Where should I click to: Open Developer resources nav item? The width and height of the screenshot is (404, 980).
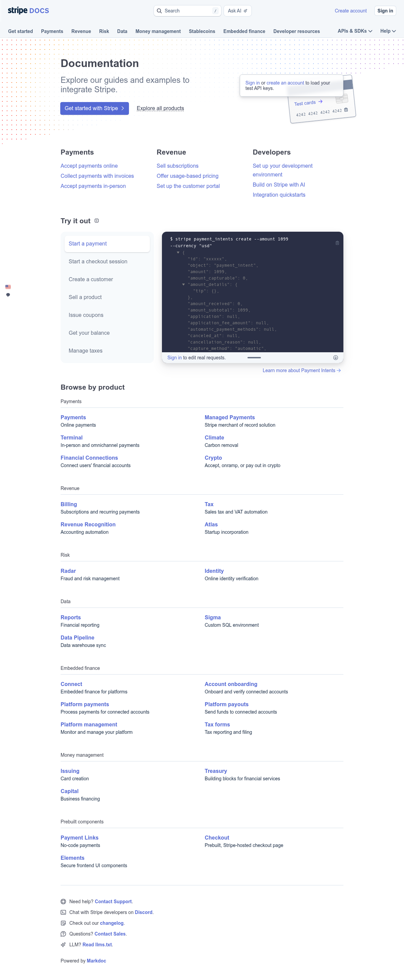296,31
